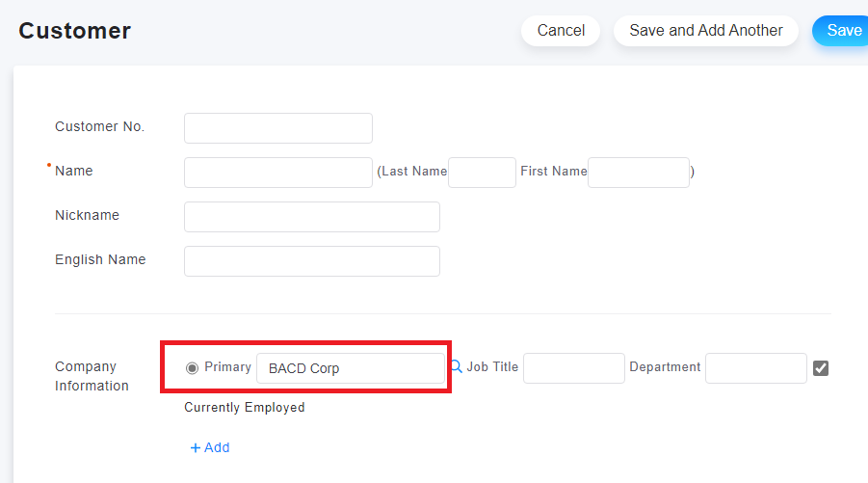Click Save and Add Another
868x483 pixels.
pyautogui.click(x=706, y=31)
